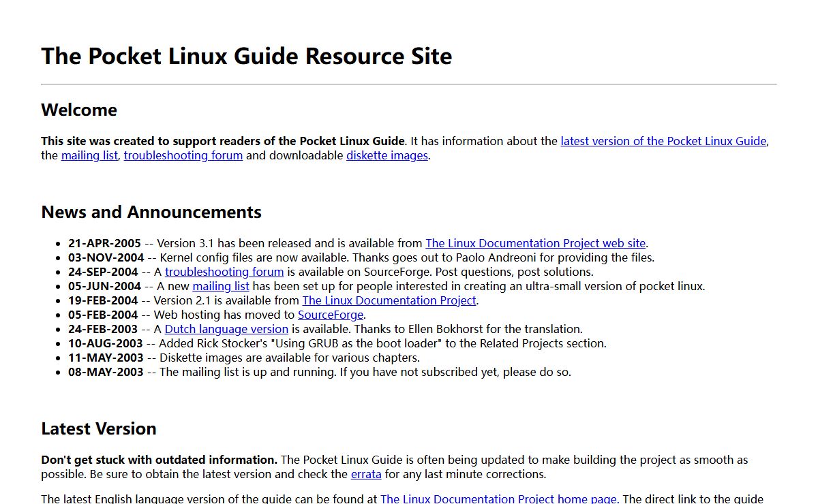Click the Latest Version heading

click(x=99, y=428)
